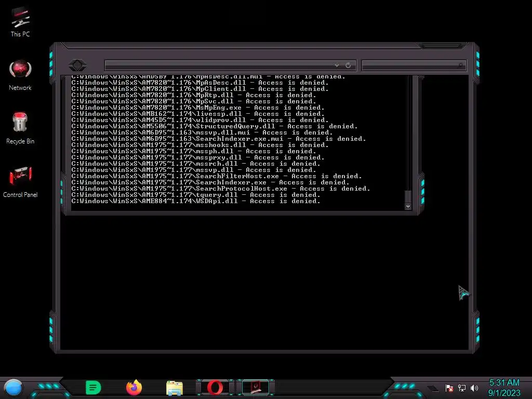Open network status tray icon
532x399 pixels.
(462, 388)
